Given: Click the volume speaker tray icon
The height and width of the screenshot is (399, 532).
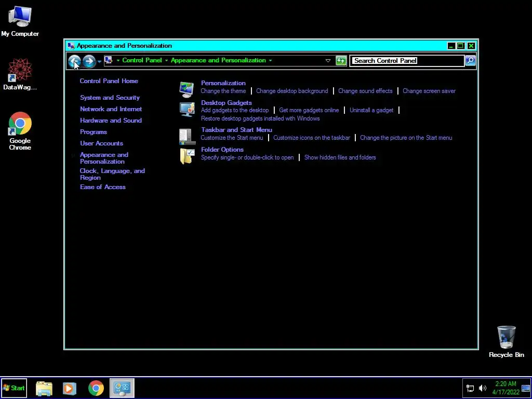Looking at the screenshot, I should [482, 388].
